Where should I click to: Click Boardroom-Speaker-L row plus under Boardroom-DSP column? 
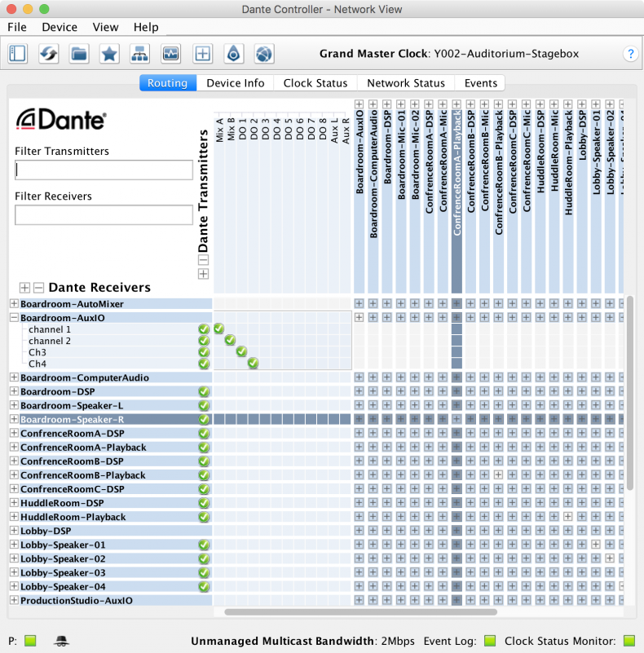(387, 405)
